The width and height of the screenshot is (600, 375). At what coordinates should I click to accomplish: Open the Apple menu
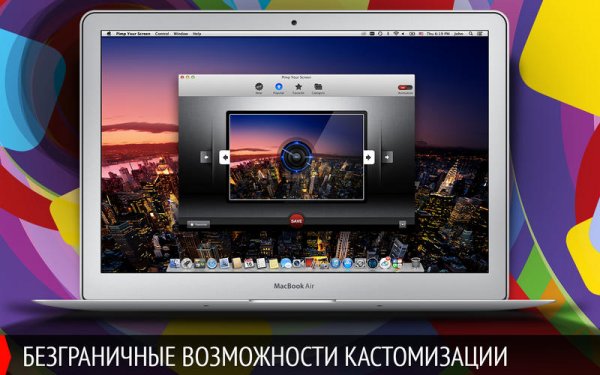click(x=109, y=34)
